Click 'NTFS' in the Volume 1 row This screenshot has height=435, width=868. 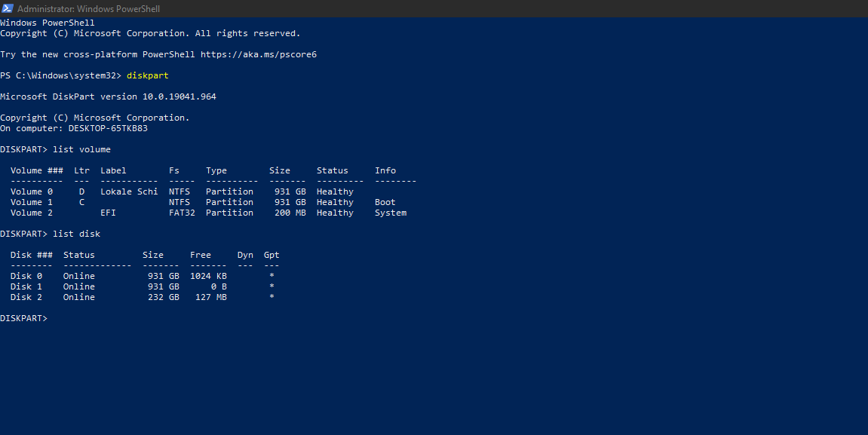tap(179, 202)
